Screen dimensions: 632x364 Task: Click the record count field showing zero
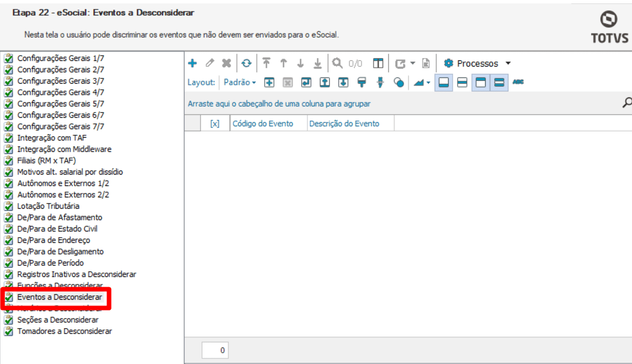215,350
